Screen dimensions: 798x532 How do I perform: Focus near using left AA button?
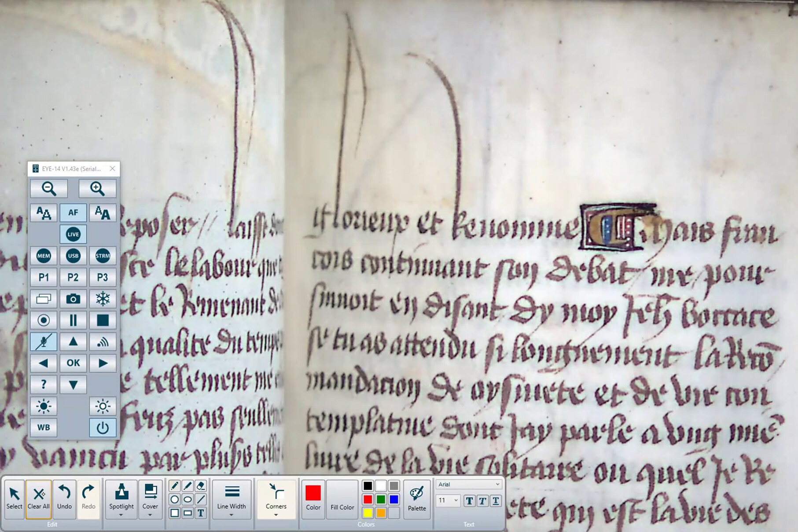click(x=44, y=213)
